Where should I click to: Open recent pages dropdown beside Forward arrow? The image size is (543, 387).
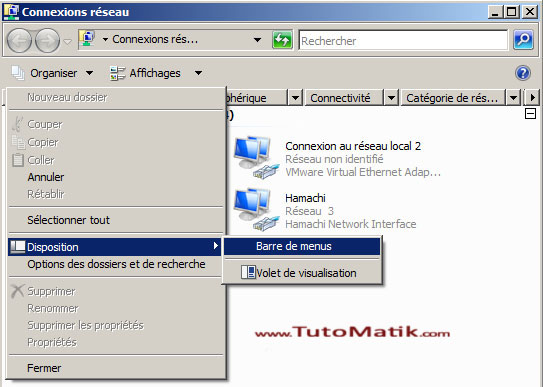(x=68, y=42)
